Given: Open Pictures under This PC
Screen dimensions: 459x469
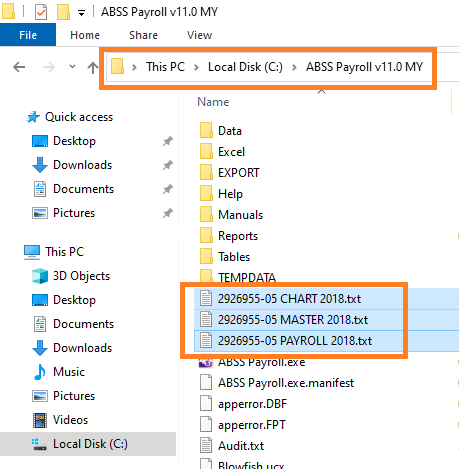Looking at the screenshot, I should (x=74, y=396).
